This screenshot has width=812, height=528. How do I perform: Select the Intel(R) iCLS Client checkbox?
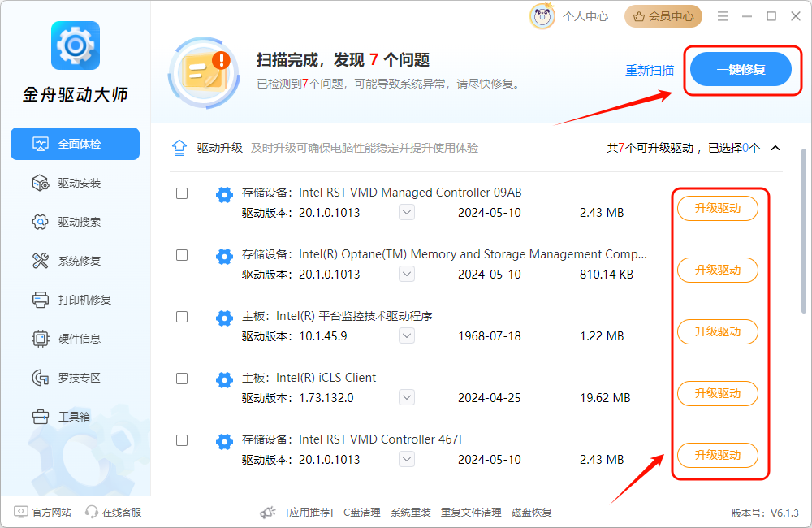(x=182, y=379)
